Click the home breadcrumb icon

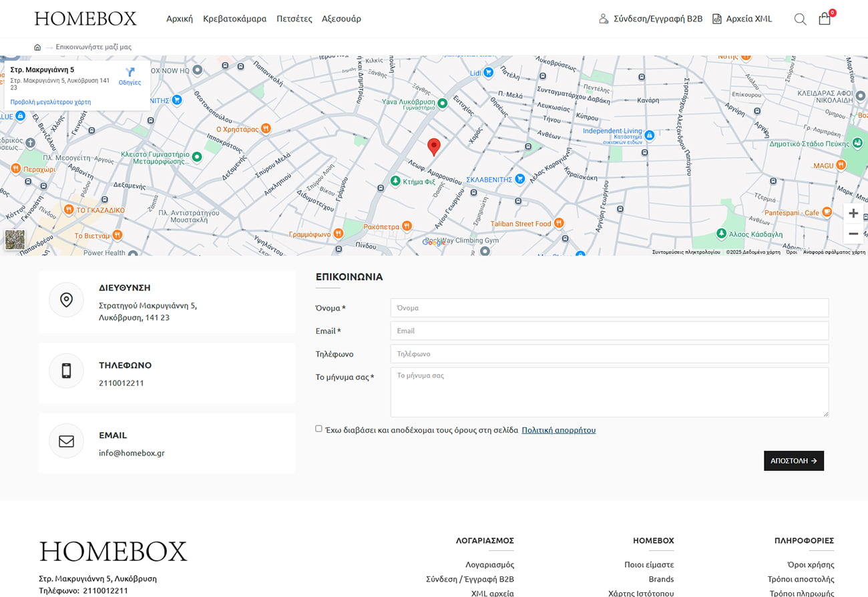pyautogui.click(x=37, y=47)
